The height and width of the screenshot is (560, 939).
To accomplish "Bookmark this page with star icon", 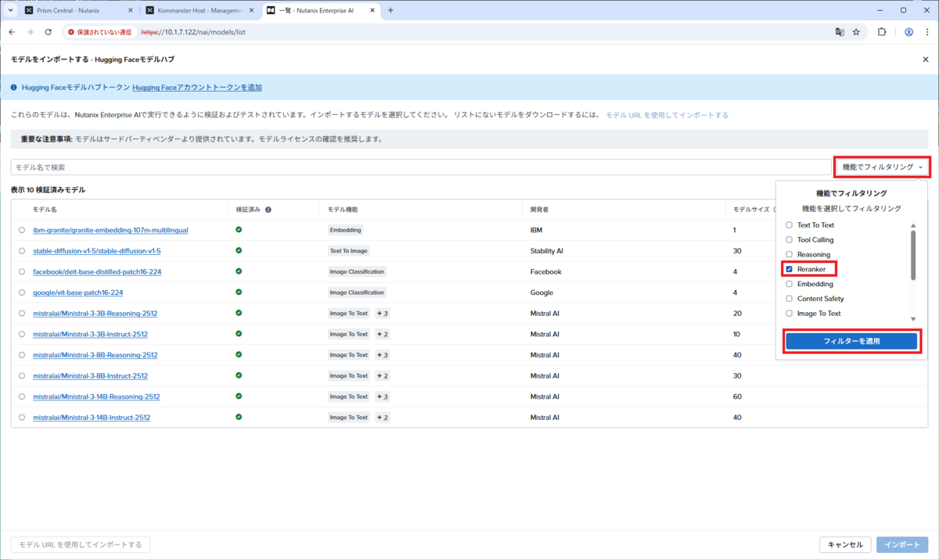I will pos(856,32).
